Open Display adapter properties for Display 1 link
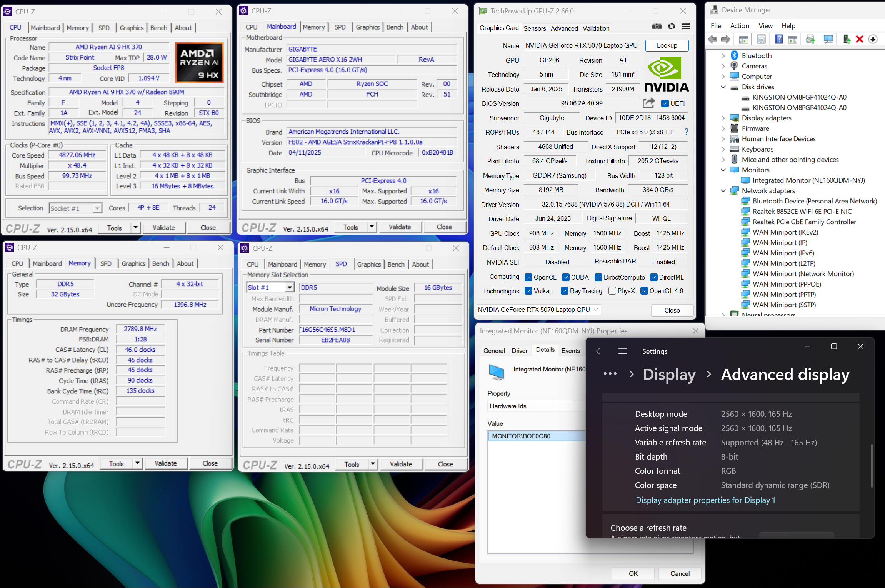885x588 pixels. point(705,500)
